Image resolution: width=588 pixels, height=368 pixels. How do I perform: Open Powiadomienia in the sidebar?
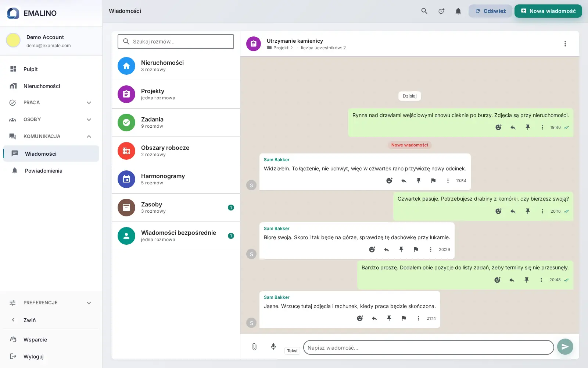point(51,171)
